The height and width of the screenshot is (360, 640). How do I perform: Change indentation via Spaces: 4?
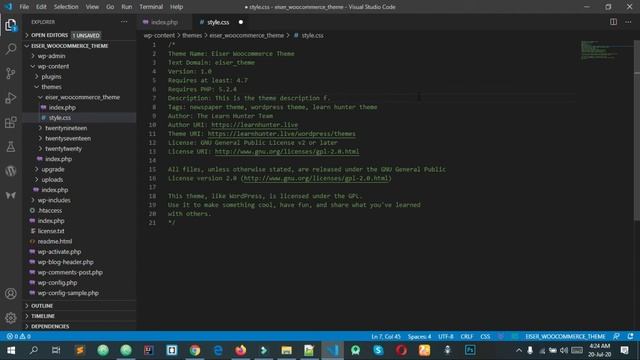point(419,336)
